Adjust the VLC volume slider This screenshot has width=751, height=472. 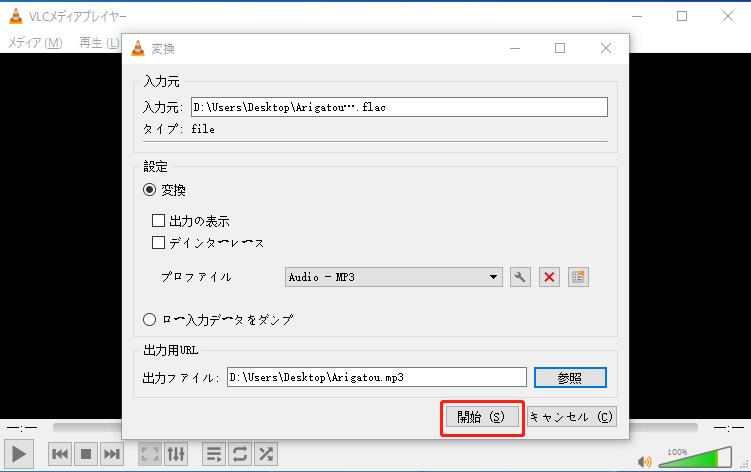coord(695,458)
